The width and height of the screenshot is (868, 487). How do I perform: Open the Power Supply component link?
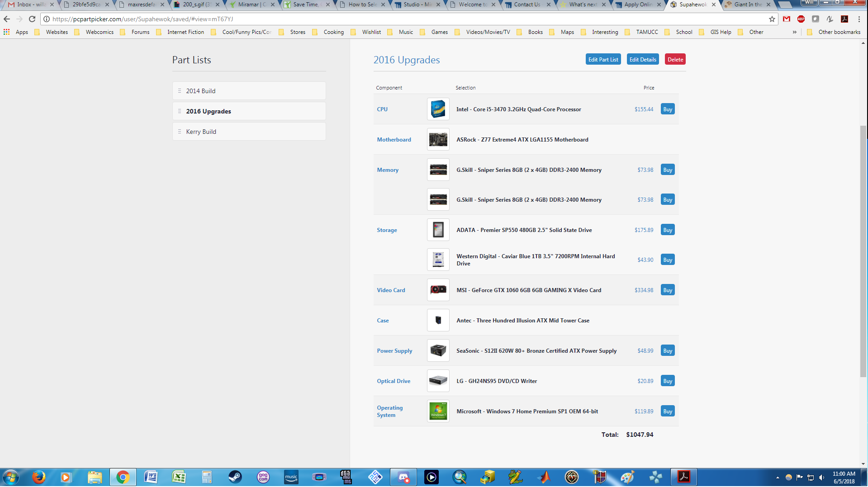point(394,351)
